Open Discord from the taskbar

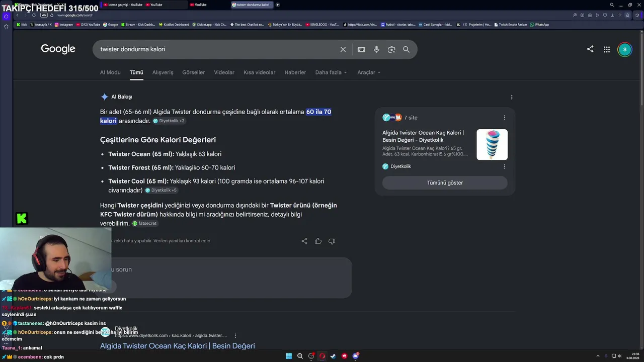tap(356, 356)
